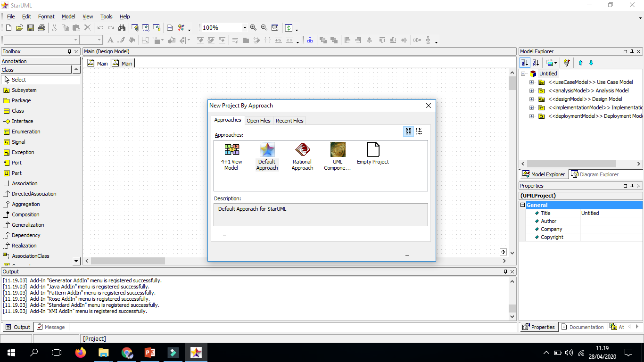Open the Tools menu
Screen dimensions: 644x362
(x=107, y=16)
